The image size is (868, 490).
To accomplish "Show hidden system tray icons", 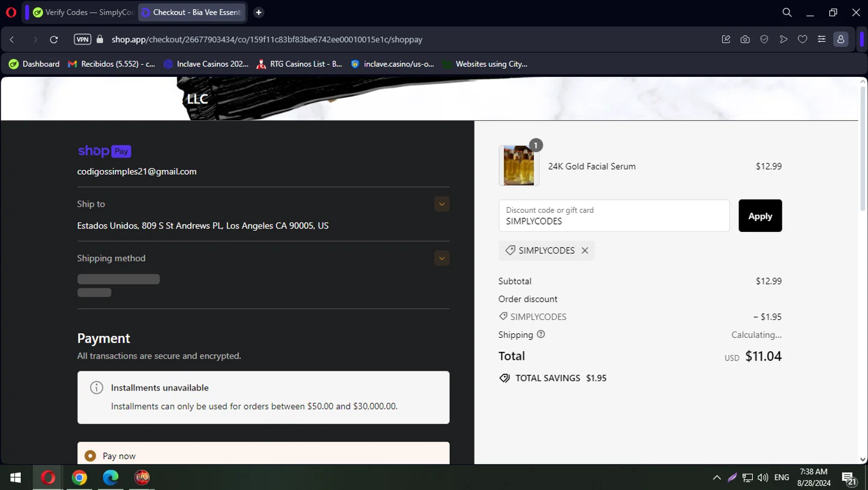I will click(x=717, y=477).
